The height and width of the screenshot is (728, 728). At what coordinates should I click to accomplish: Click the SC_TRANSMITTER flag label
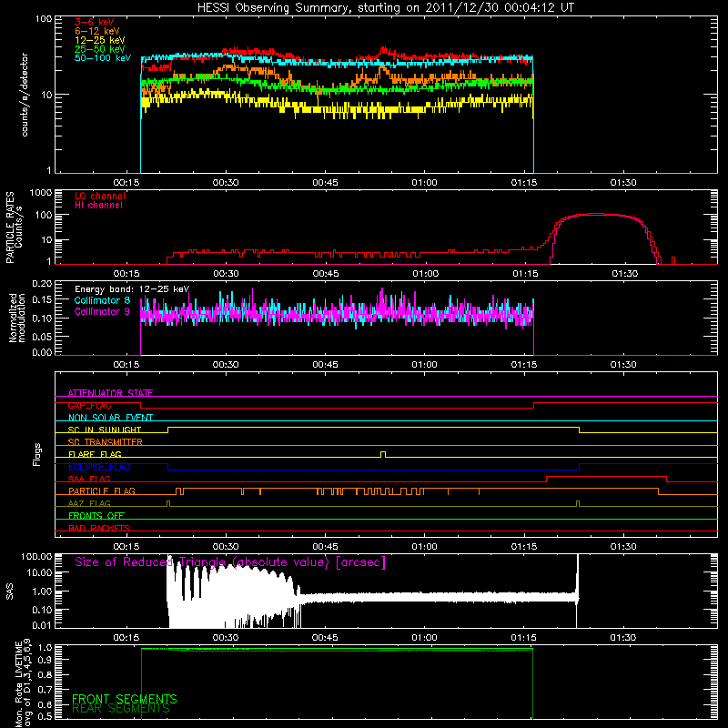[106, 442]
